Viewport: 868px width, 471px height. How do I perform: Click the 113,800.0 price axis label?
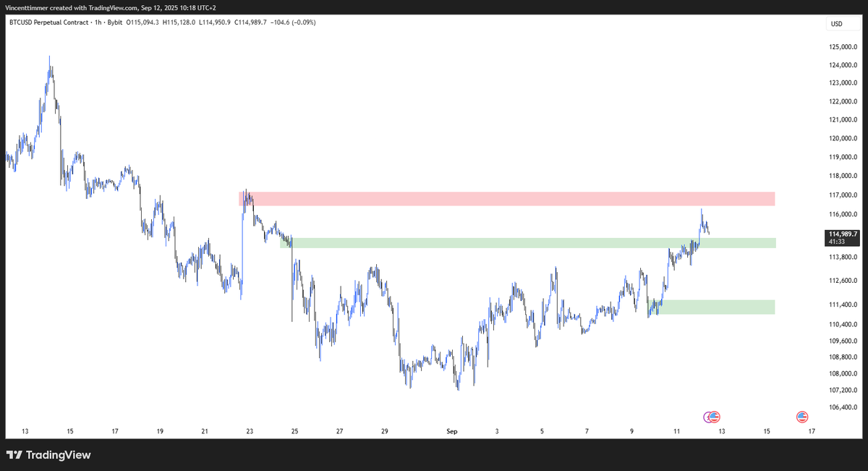(844, 258)
